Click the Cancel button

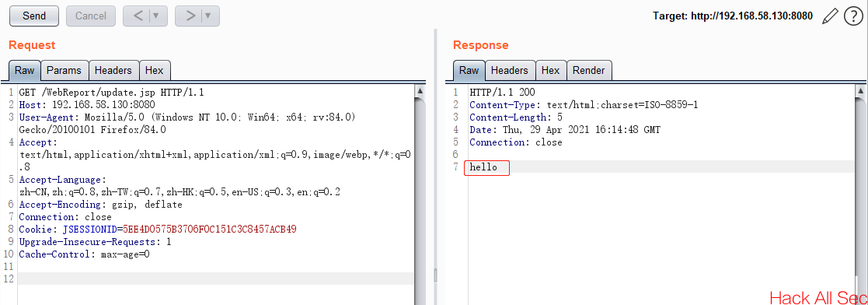[x=91, y=16]
